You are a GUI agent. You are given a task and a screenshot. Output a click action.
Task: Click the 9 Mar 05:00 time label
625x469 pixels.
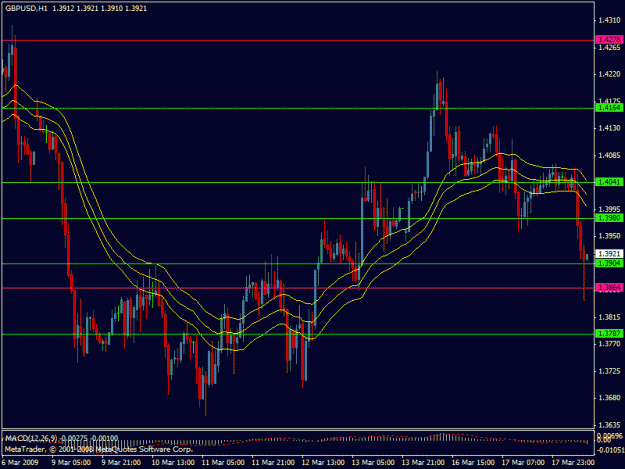click(x=71, y=462)
